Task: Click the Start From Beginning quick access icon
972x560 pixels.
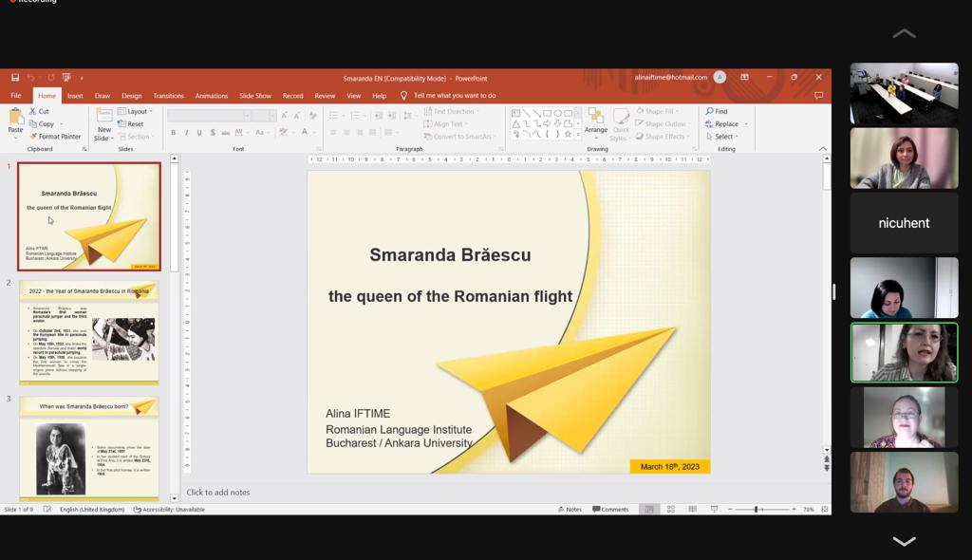Action: (x=66, y=78)
